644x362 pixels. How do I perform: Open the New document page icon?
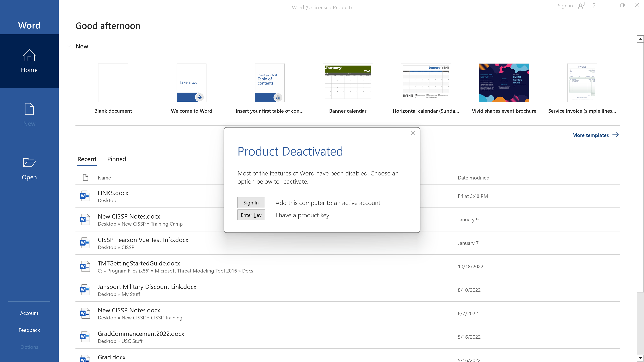[29, 109]
